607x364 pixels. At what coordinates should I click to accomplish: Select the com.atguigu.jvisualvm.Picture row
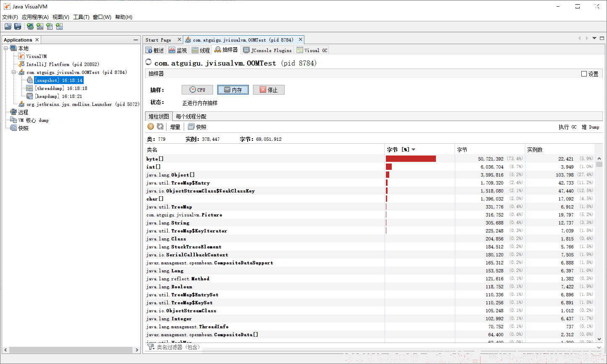pyautogui.click(x=370, y=215)
